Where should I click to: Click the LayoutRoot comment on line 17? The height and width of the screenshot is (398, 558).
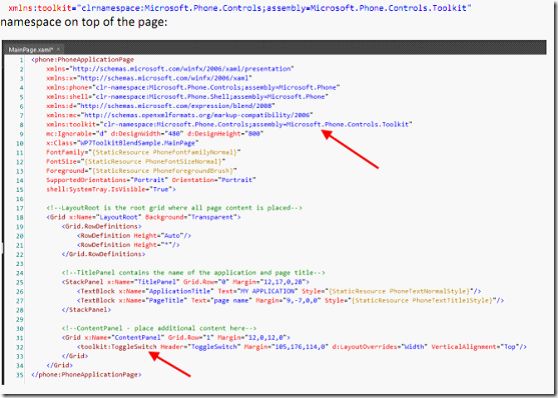click(174, 208)
